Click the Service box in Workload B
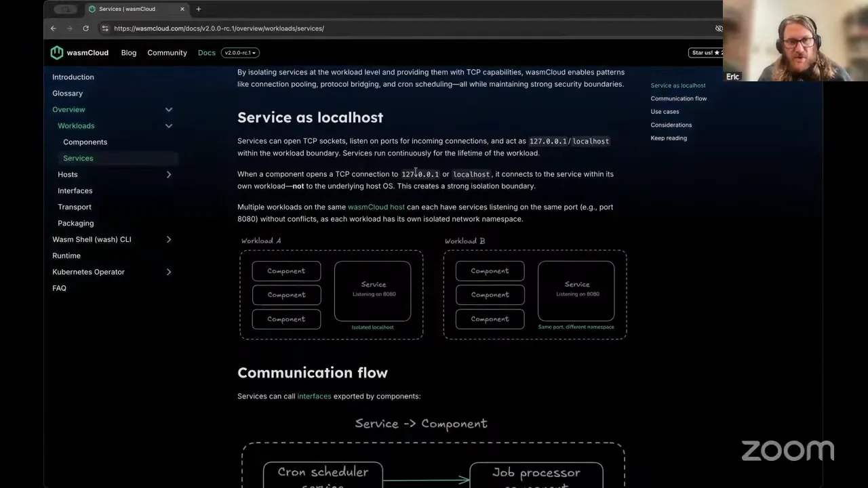The image size is (868, 488). [x=576, y=291]
